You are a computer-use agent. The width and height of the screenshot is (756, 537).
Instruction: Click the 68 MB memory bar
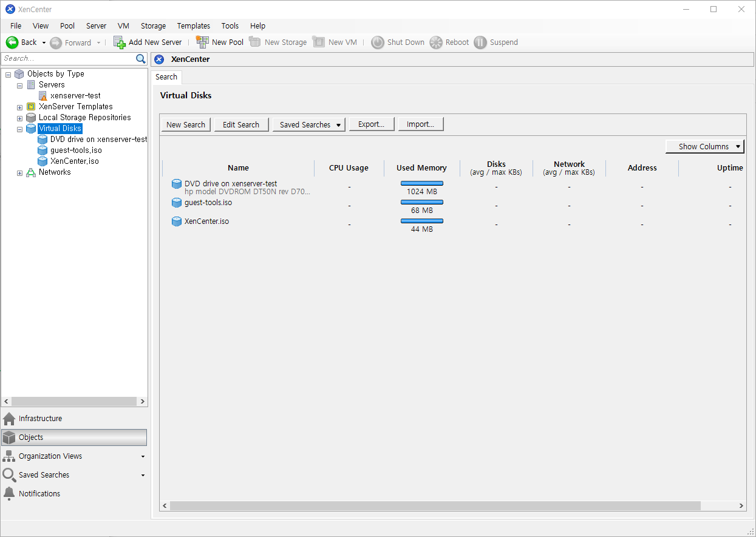[422, 202]
